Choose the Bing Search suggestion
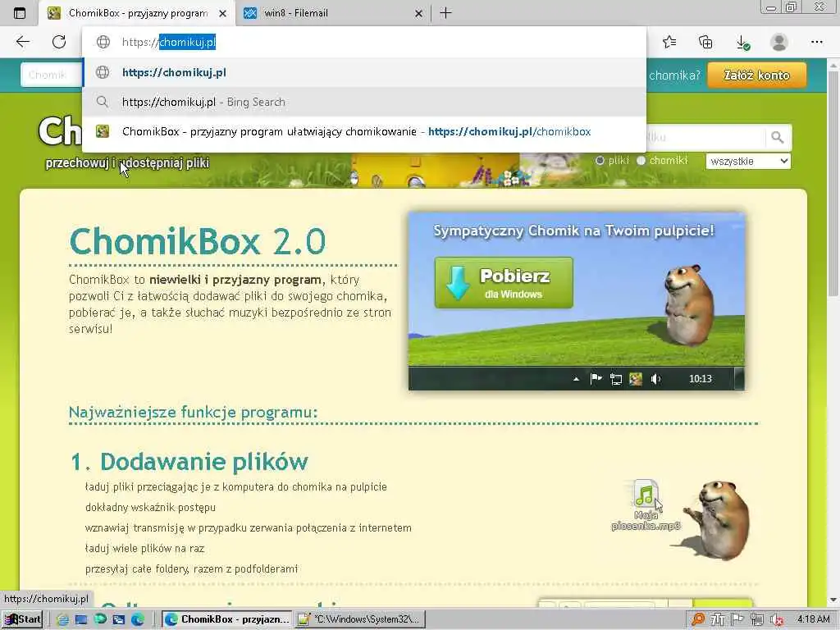Screen dimensions: 840x630 [364, 102]
